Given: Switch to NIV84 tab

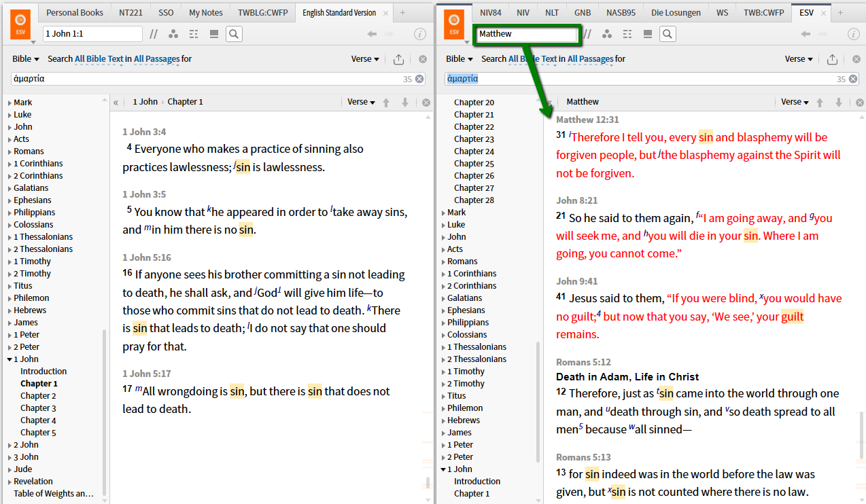Looking at the screenshot, I should tap(491, 12).
